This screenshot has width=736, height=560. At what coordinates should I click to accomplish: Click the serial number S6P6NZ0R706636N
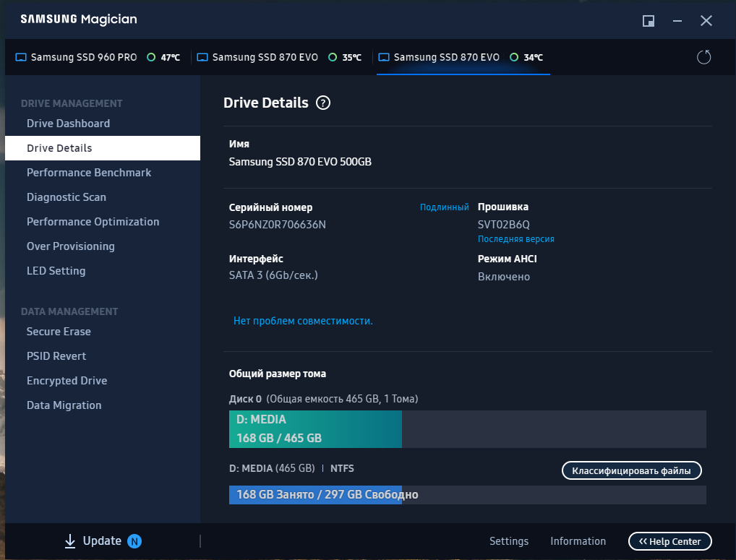point(278,225)
